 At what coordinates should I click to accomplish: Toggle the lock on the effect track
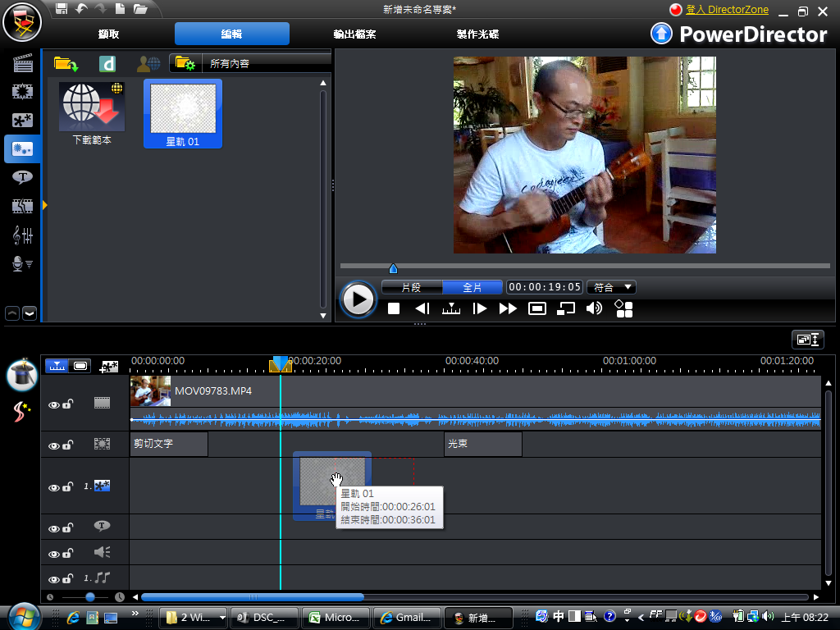68,445
